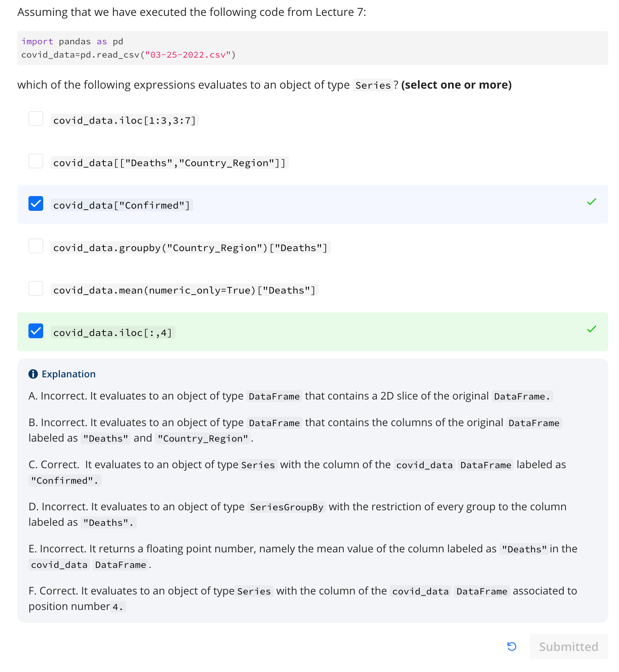Click the covid_data.iloc[:,4] code label

(x=113, y=333)
